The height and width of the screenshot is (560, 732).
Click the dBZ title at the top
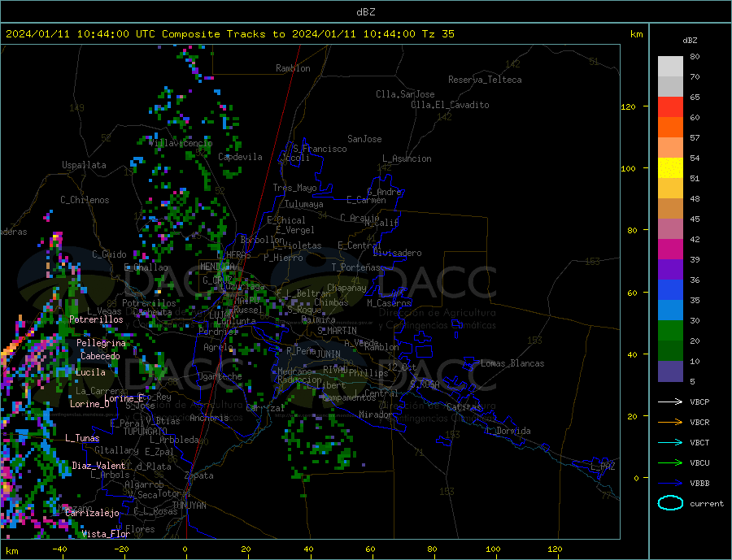[365, 12]
